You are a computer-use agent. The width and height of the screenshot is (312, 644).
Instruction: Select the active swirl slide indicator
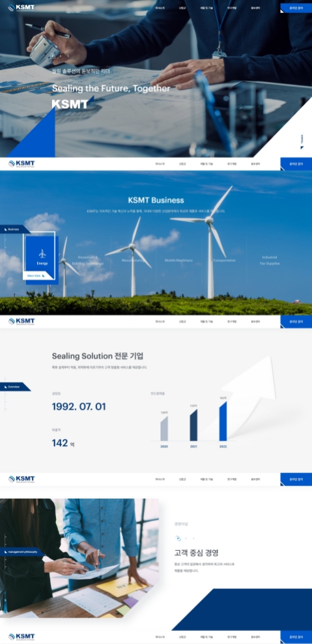[x=178, y=538]
